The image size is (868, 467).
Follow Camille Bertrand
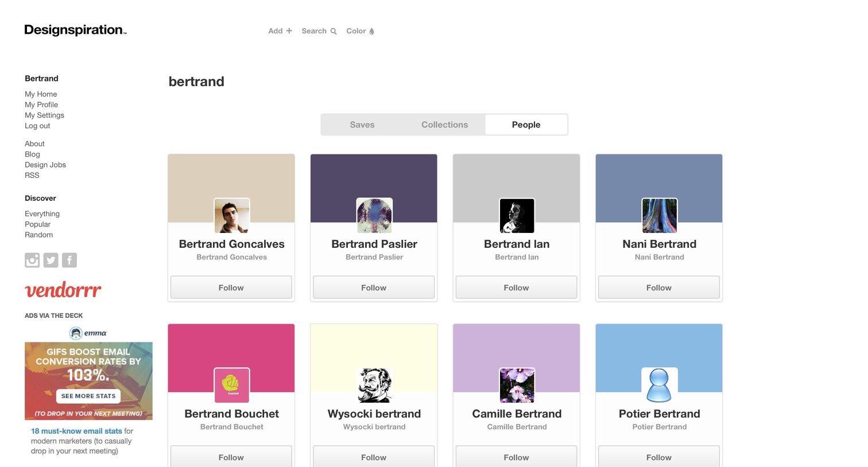click(516, 457)
